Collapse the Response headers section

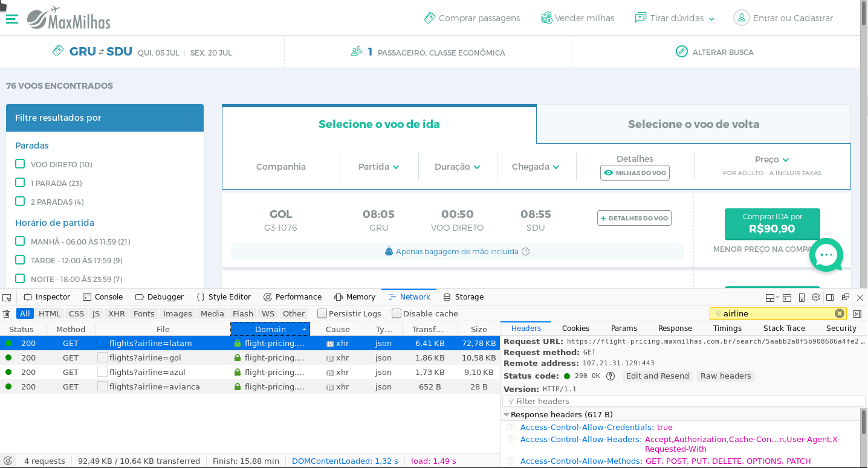tap(507, 415)
